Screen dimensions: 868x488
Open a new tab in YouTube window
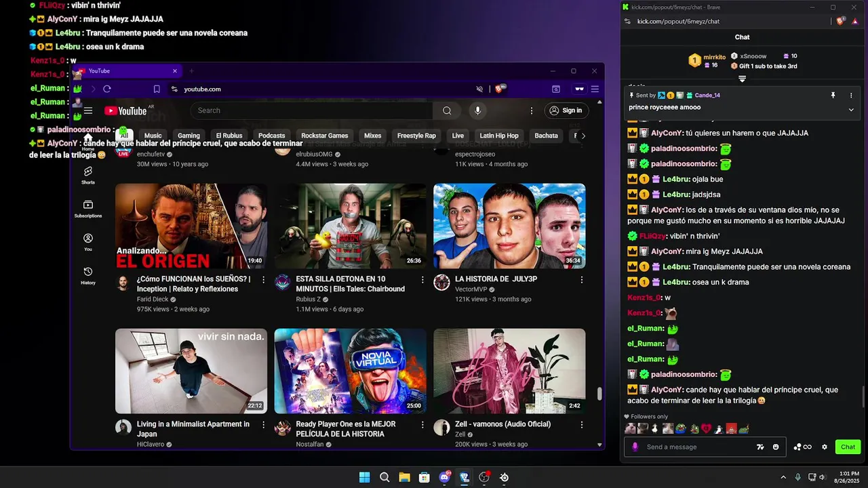click(x=191, y=71)
